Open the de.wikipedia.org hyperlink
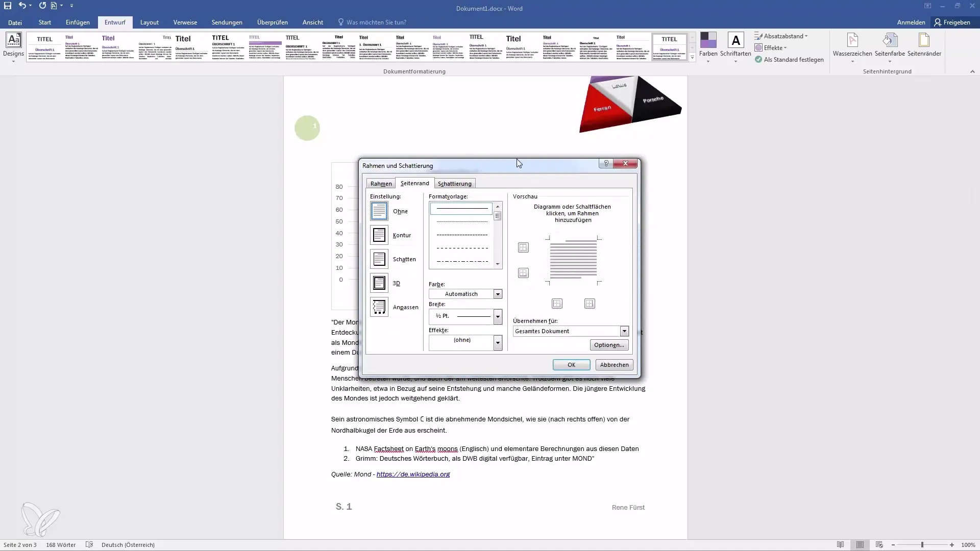This screenshot has width=980, height=551. point(413,474)
